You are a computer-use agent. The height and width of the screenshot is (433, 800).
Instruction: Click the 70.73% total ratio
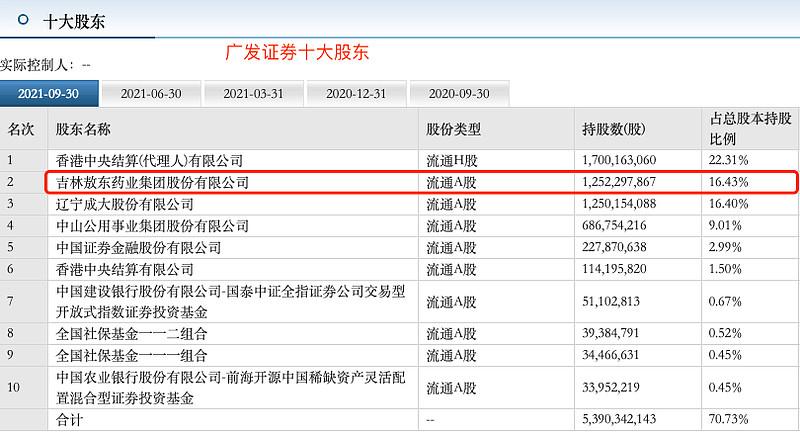coord(729,419)
